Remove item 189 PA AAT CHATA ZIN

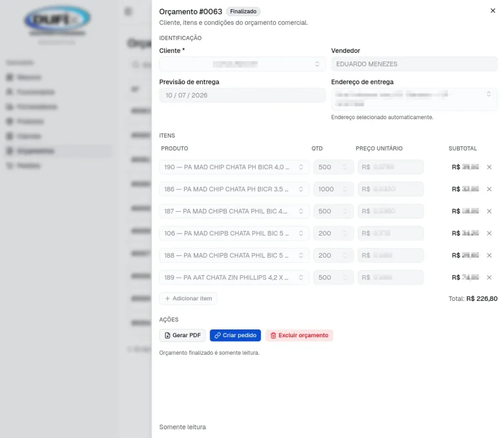pyautogui.click(x=489, y=277)
